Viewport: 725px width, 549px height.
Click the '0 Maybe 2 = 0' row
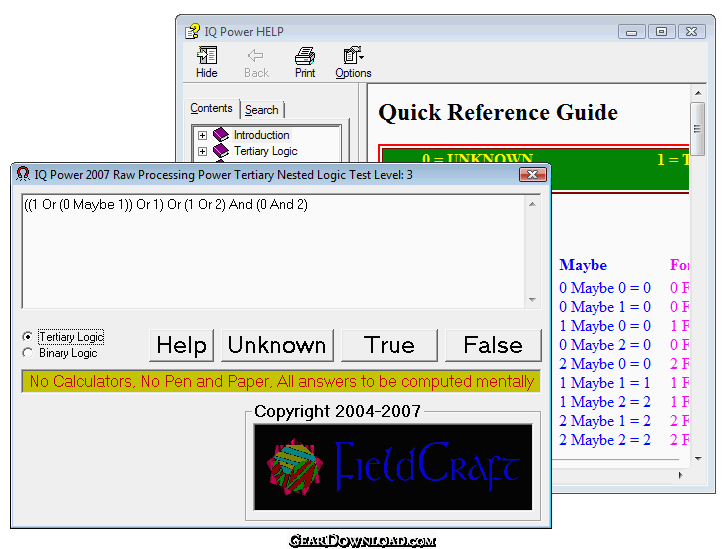click(x=605, y=345)
